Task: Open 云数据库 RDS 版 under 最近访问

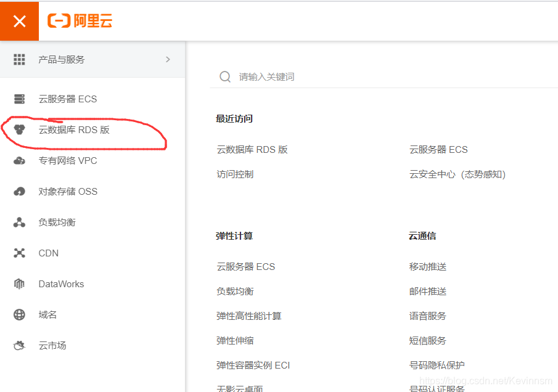Action: (x=252, y=149)
